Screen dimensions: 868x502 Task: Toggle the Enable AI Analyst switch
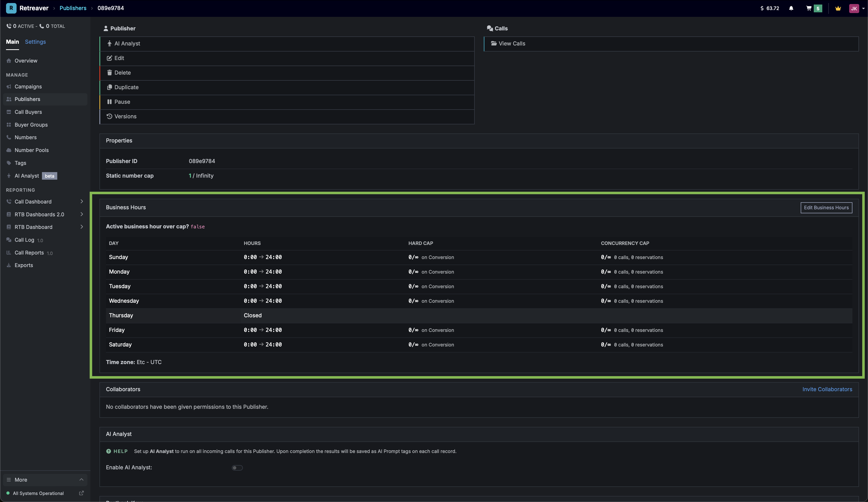pyautogui.click(x=237, y=468)
